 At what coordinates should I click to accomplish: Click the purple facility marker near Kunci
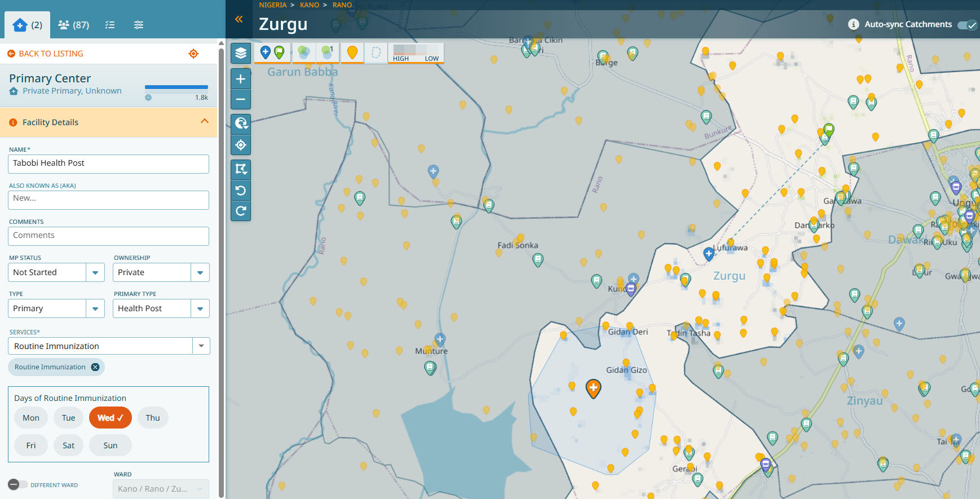pos(631,289)
